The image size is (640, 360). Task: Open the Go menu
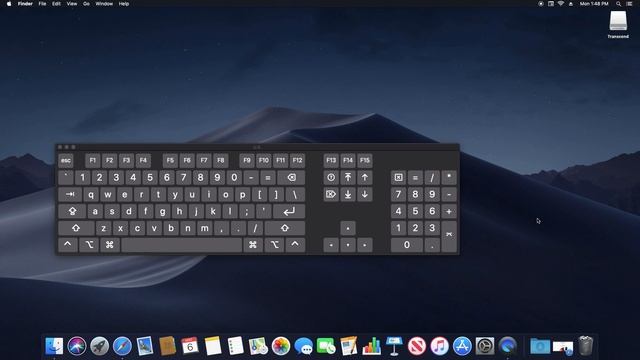(86, 4)
